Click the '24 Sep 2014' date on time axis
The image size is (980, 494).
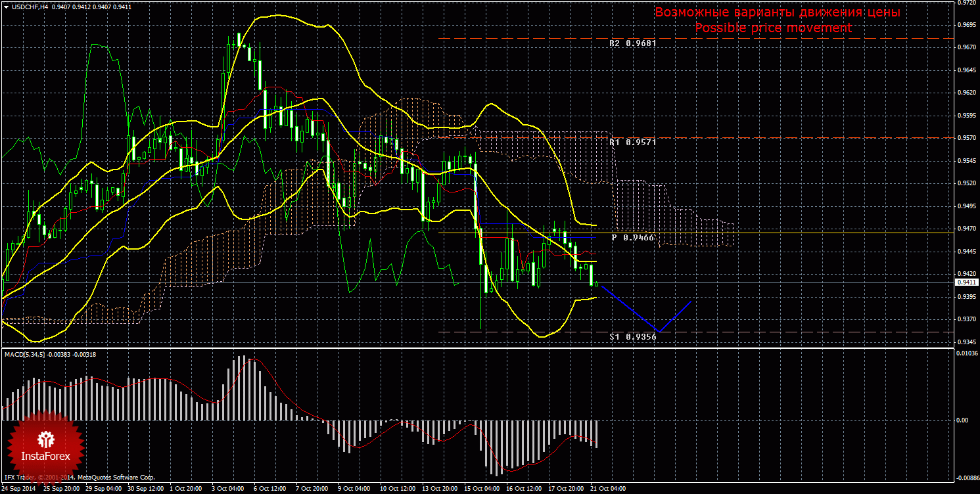point(19,489)
